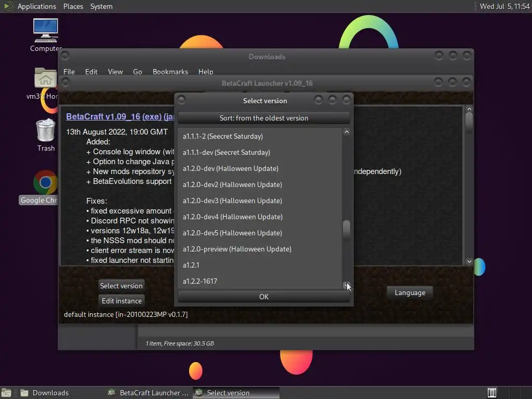Select a1.2.0-preview (Halloween Update)

click(260, 249)
